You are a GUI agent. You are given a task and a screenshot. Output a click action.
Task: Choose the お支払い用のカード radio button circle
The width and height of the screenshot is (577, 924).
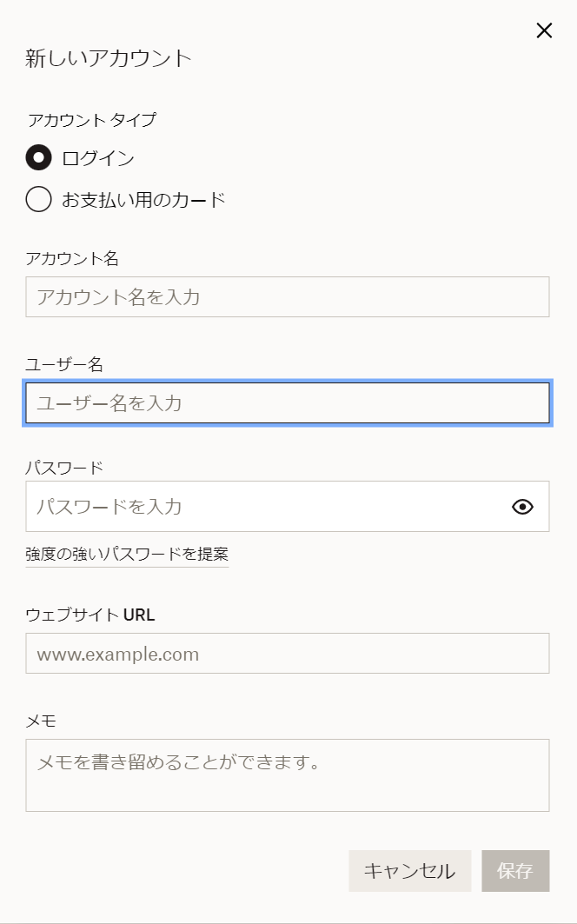click(38, 199)
